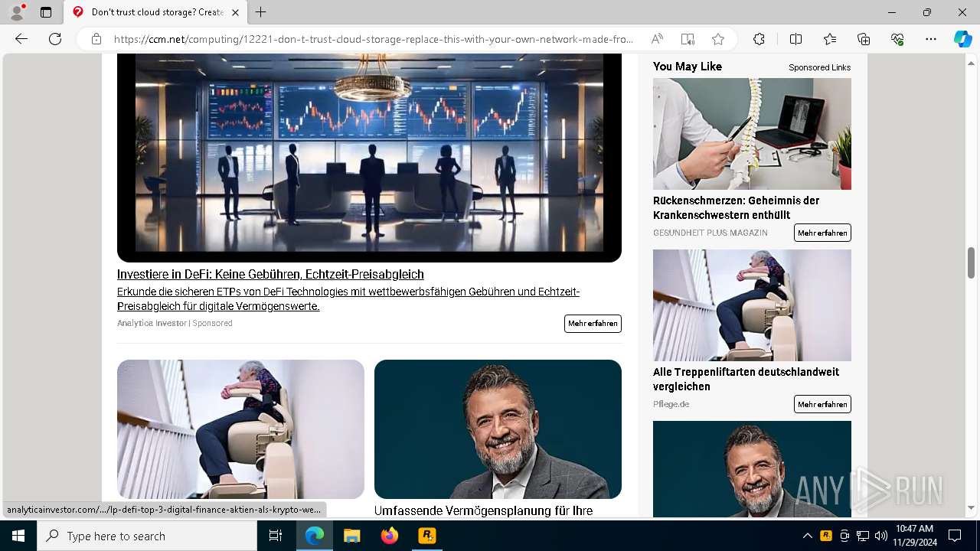Click 'GESUNDHEIT PLUS MAGAZIN' source label
The width and height of the screenshot is (980, 551).
pyautogui.click(x=710, y=233)
